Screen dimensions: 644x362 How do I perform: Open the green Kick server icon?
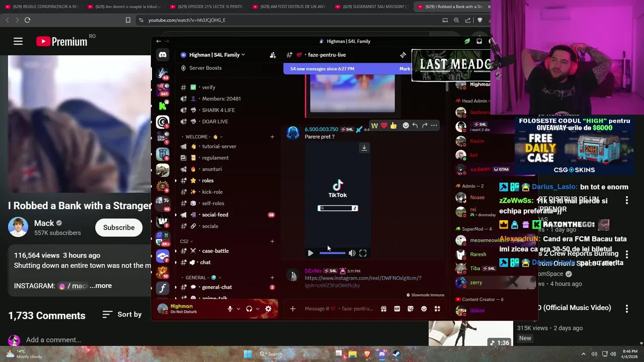(x=163, y=106)
